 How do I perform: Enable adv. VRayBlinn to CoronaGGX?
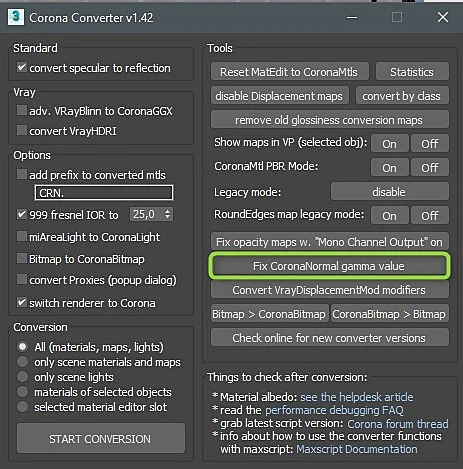click(22, 110)
